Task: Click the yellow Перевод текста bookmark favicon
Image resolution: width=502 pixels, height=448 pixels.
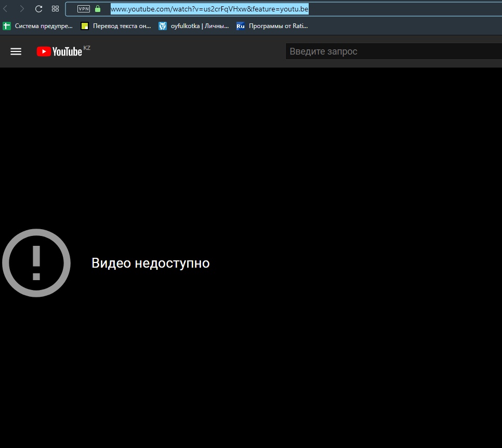Action: pyautogui.click(x=85, y=25)
